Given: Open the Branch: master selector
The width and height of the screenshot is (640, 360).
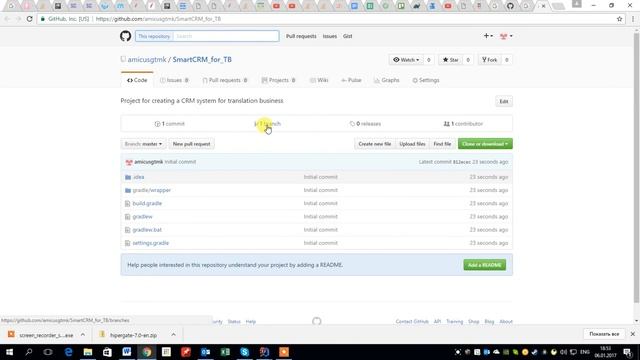Looking at the screenshot, I should point(143,144).
